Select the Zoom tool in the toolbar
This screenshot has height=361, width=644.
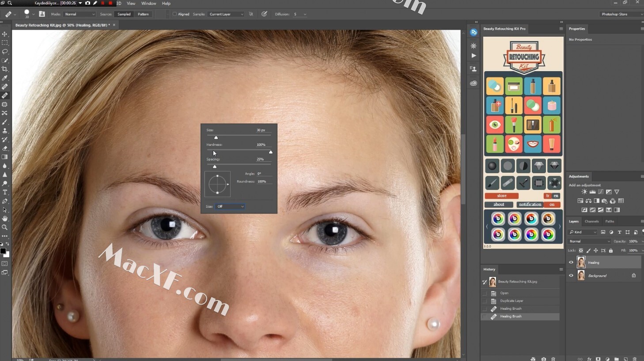[x=5, y=227]
